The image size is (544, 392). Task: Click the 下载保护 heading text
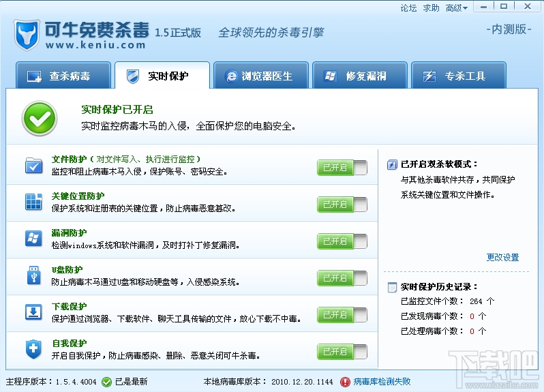tap(69, 306)
